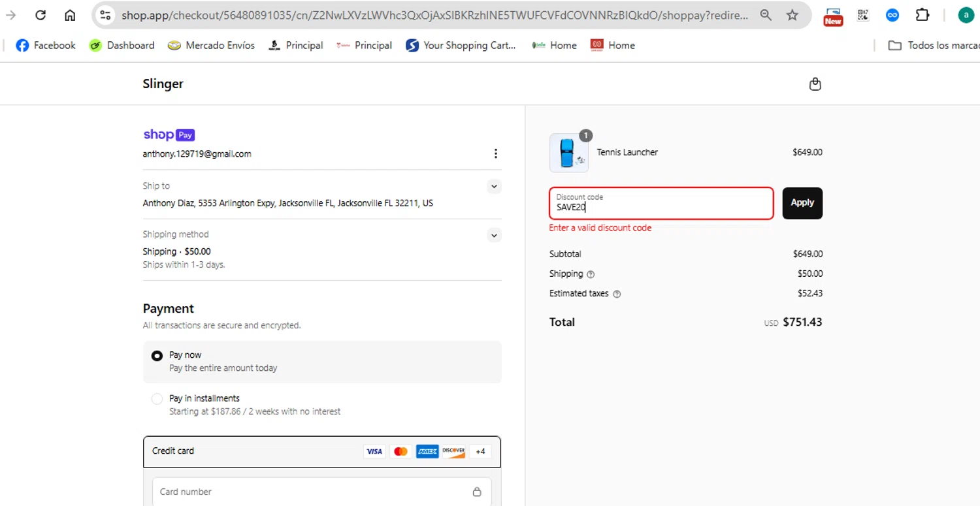Open the second Principal bookmark with red icon
This screenshot has height=506, width=980.
(365, 45)
